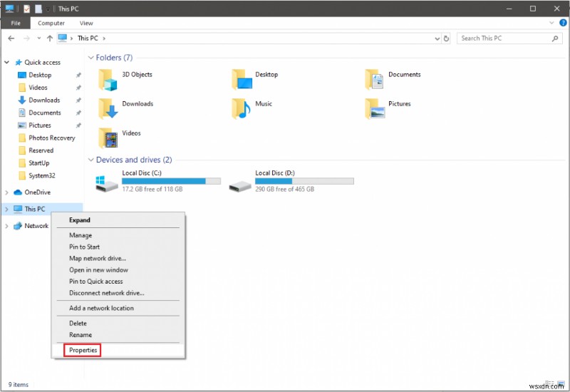The height and width of the screenshot is (392, 570).
Task: Go forward with the Forward arrow
Action: click(x=26, y=38)
